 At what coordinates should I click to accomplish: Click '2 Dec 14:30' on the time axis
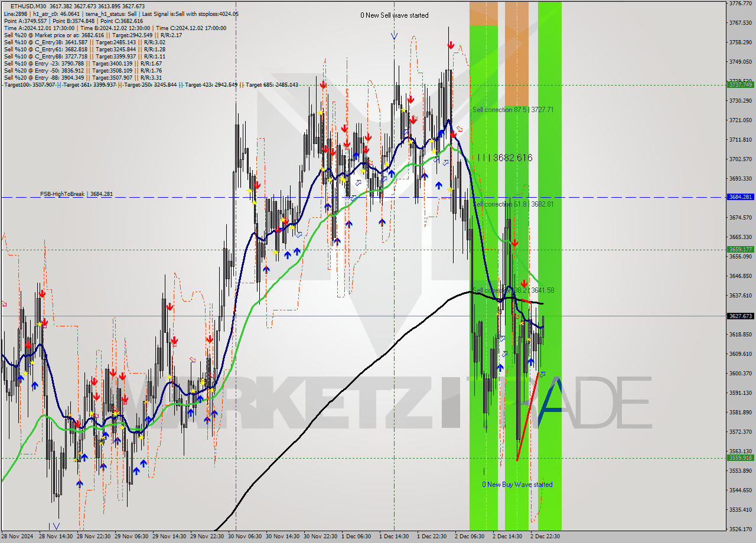click(509, 537)
